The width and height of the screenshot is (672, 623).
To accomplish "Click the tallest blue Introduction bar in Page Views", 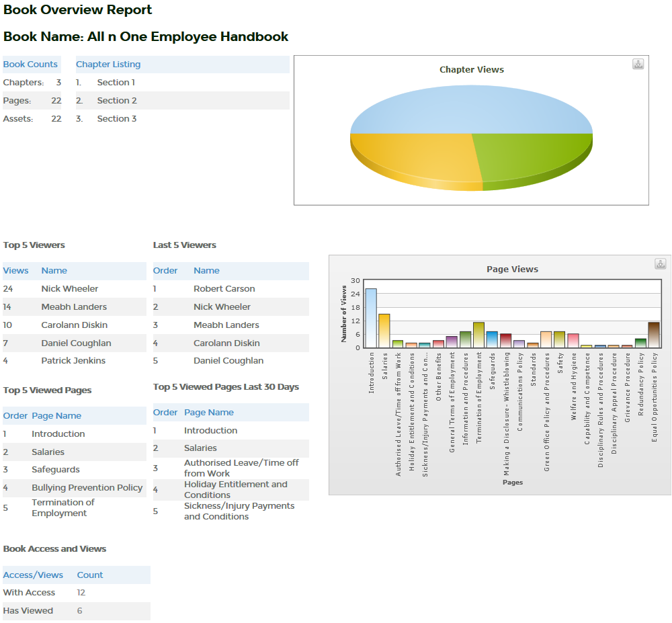I will [370, 318].
